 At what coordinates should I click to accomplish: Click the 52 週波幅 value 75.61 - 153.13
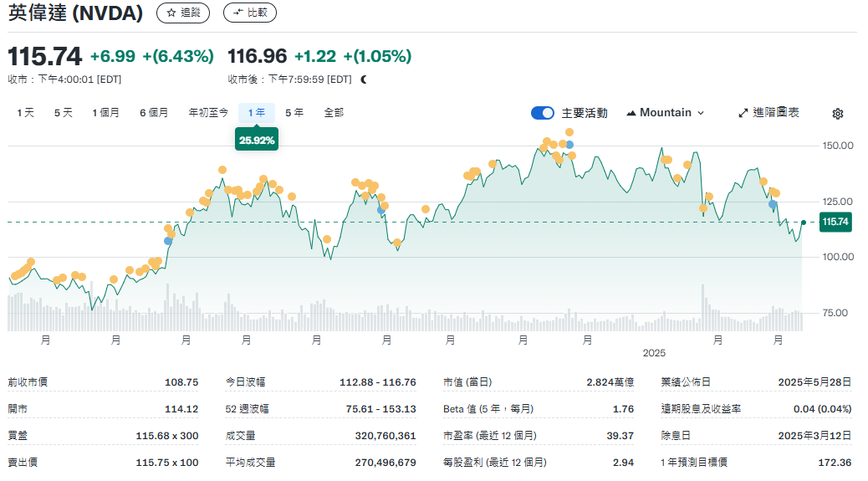(x=380, y=409)
